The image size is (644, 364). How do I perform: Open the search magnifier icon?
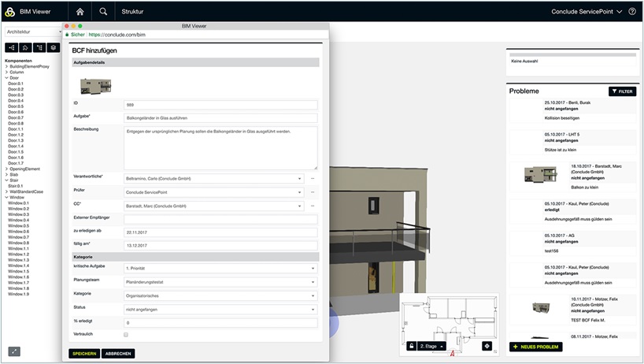coord(104,12)
